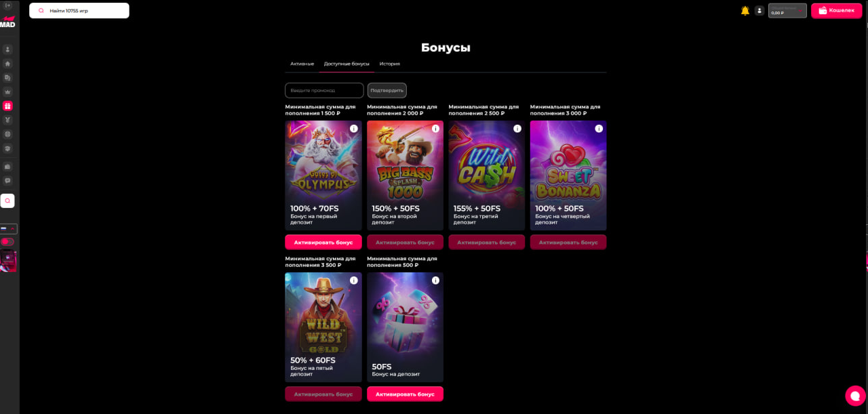Screen dimensions: 868x414
Task: Select the crown icon in the sidebar
Action: [7, 91]
